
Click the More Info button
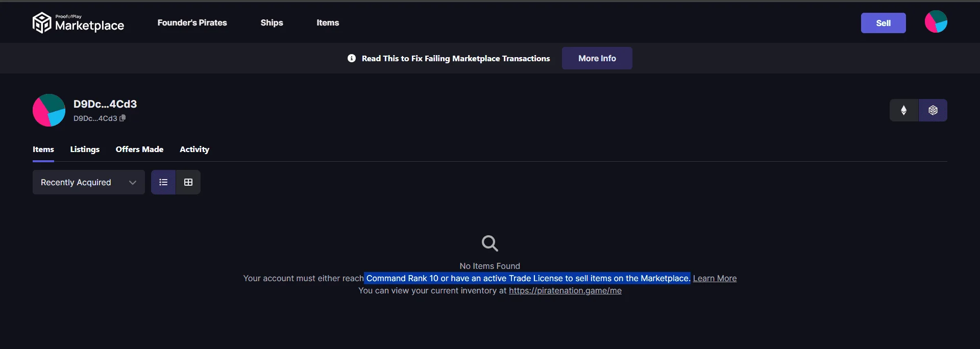(x=597, y=58)
